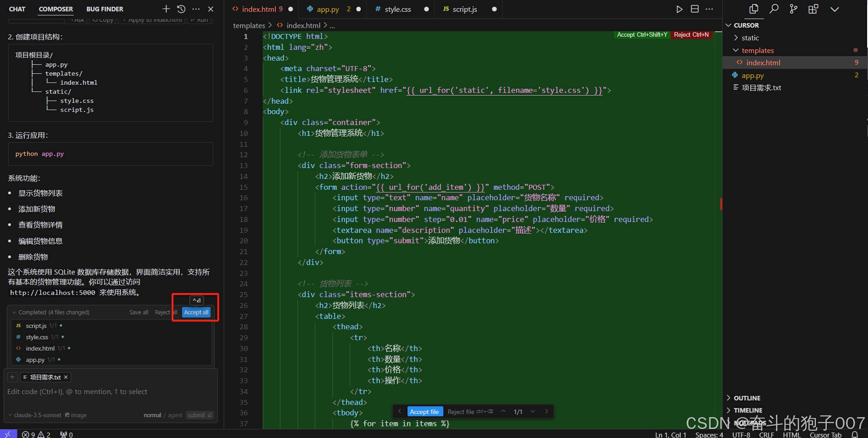Switch to the BUG FINDER tab

coord(105,9)
